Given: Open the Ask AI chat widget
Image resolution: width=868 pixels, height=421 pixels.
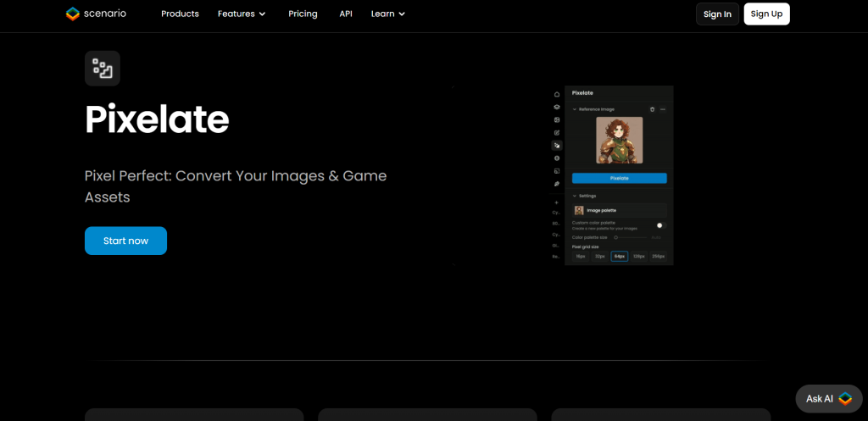Looking at the screenshot, I should (827, 398).
